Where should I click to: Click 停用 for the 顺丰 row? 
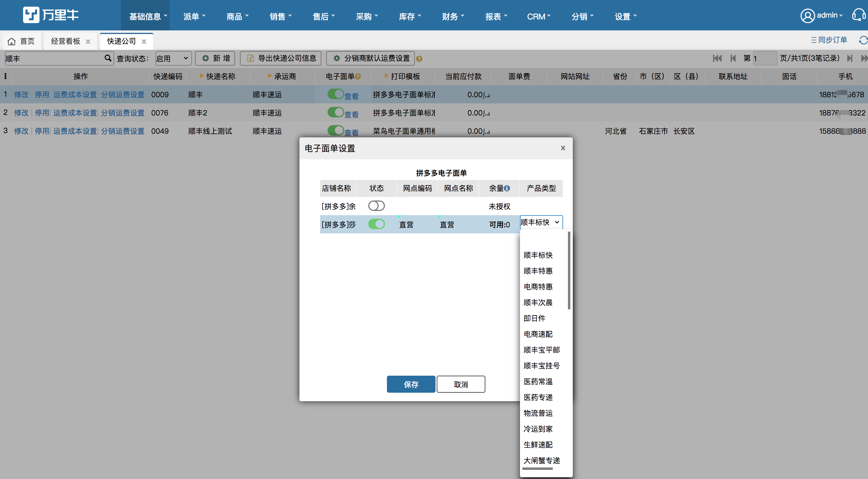coord(42,95)
